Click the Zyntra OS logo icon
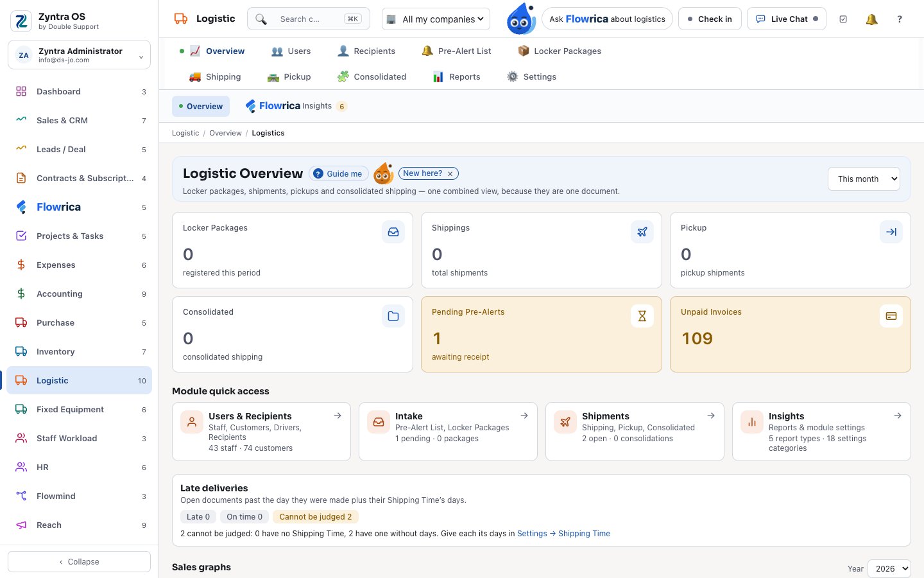 [21, 21]
